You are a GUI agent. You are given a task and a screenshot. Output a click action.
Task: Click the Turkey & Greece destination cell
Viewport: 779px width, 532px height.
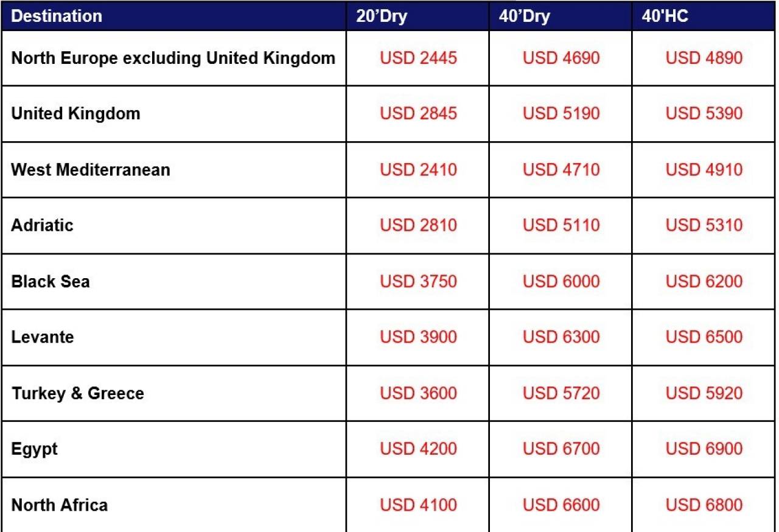(x=78, y=393)
